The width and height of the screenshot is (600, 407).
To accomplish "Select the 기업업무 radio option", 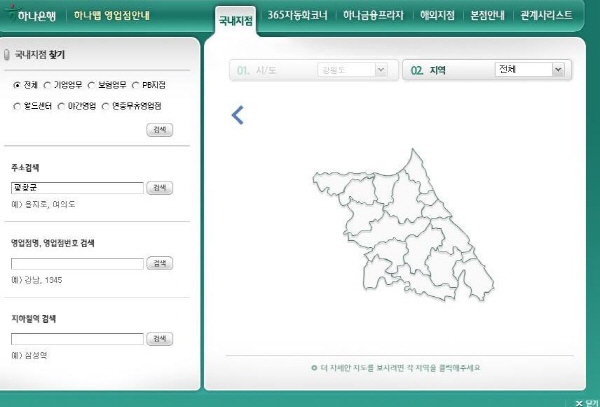I will click(x=46, y=86).
